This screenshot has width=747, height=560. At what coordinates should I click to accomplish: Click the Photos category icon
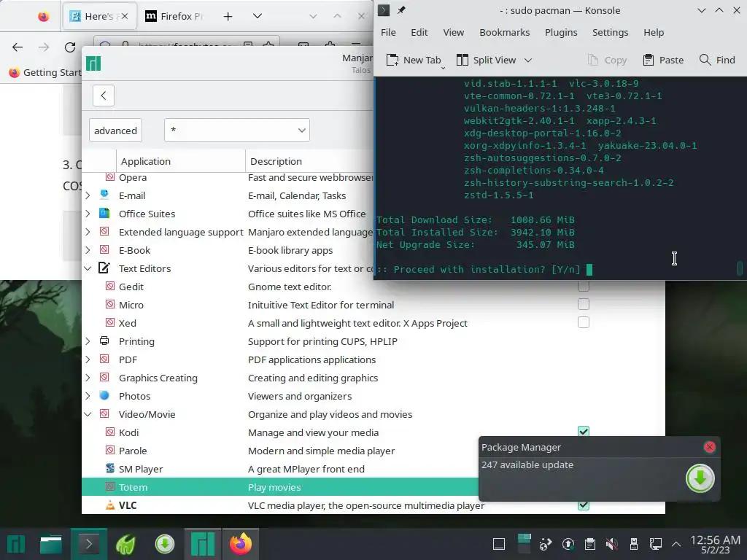[104, 396]
